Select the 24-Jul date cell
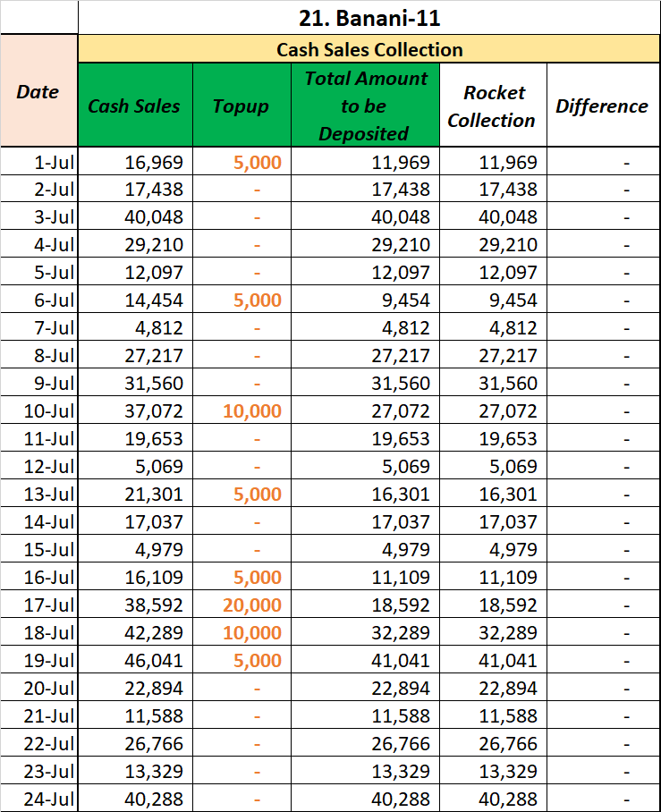The image size is (661, 812). pyautogui.click(x=38, y=799)
